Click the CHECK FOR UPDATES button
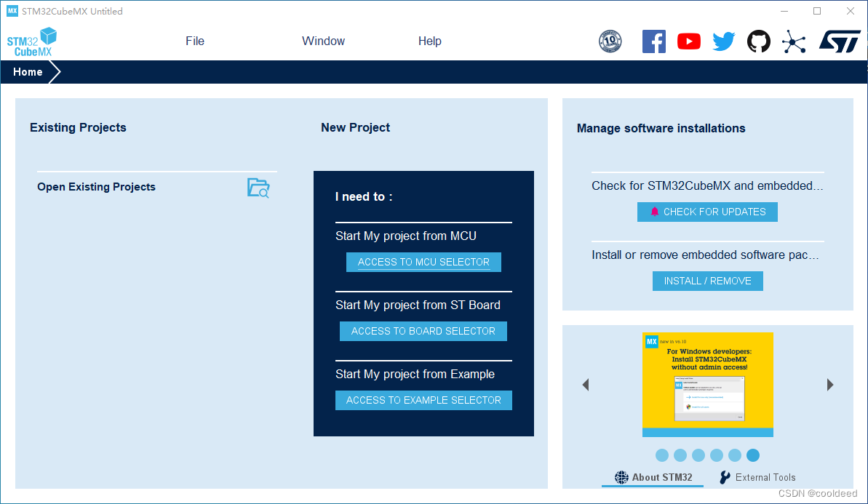 coord(707,212)
